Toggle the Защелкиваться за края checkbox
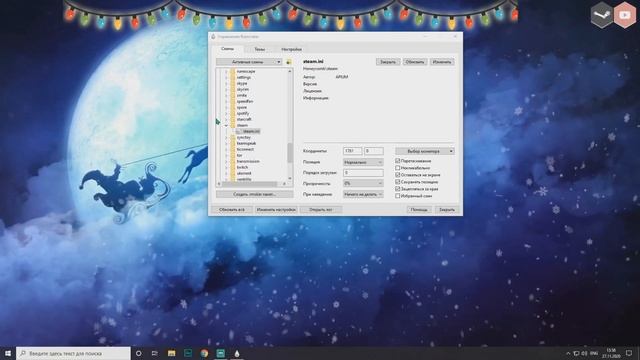The width and height of the screenshot is (640, 360). pos(398,189)
